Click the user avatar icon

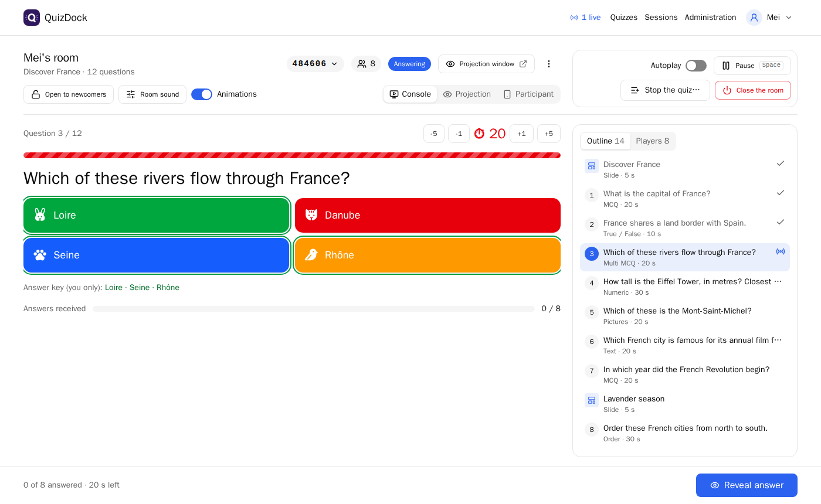point(754,18)
